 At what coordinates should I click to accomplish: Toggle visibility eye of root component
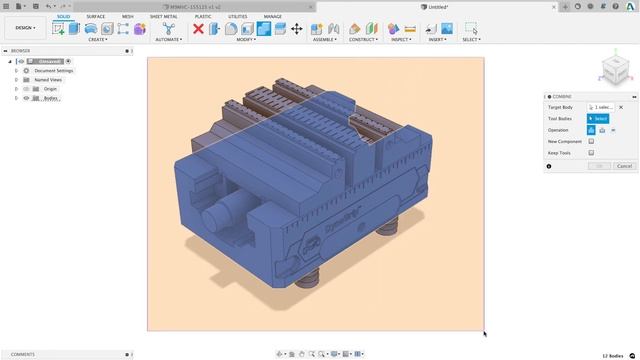click(x=21, y=61)
